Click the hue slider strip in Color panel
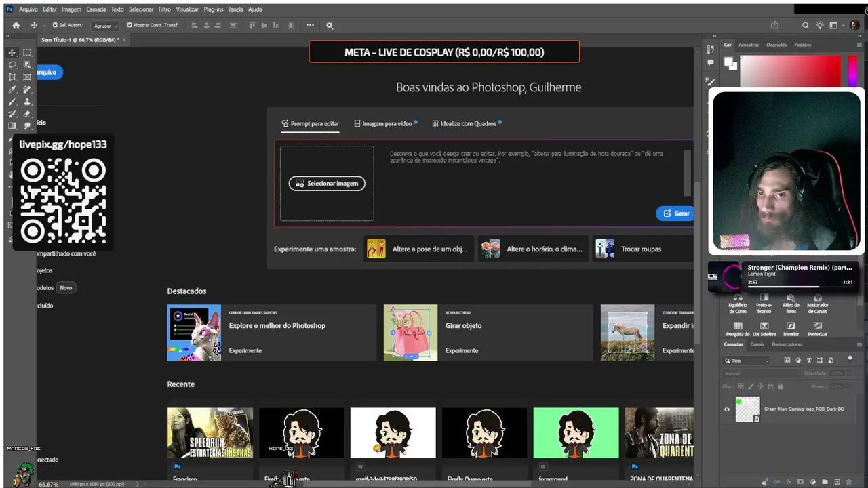 [853, 71]
